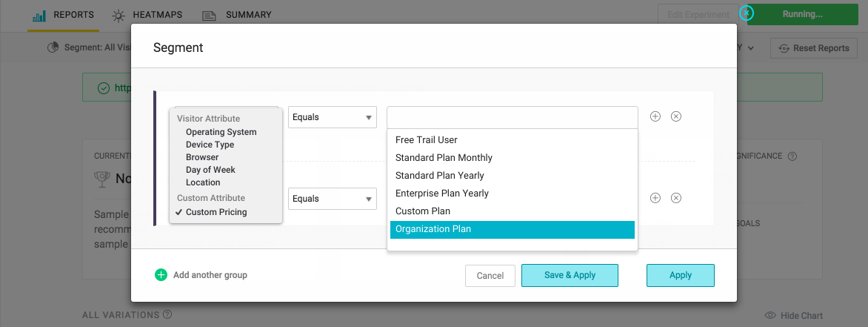Select Organization Plan from the value list
868x327 pixels.
click(x=512, y=230)
